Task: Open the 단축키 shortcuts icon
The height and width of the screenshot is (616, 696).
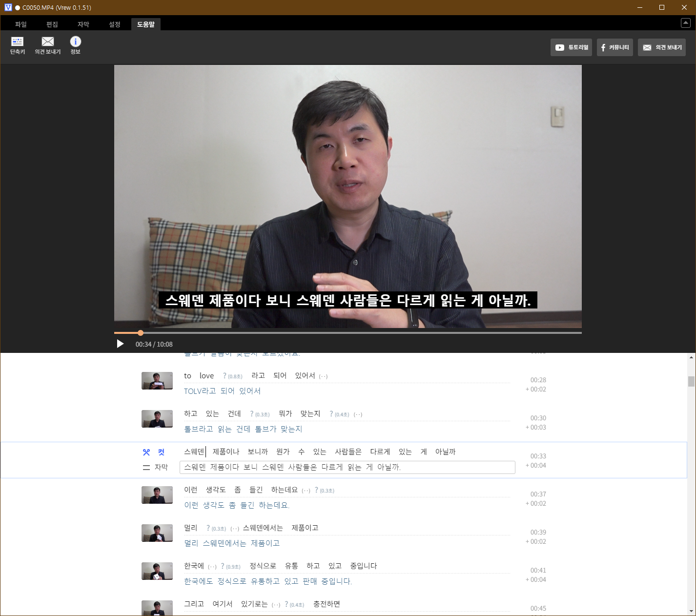Action: (x=18, y=45)
